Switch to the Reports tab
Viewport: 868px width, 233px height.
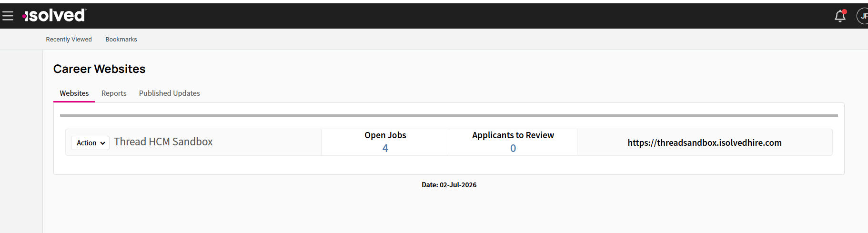point(114,93)
